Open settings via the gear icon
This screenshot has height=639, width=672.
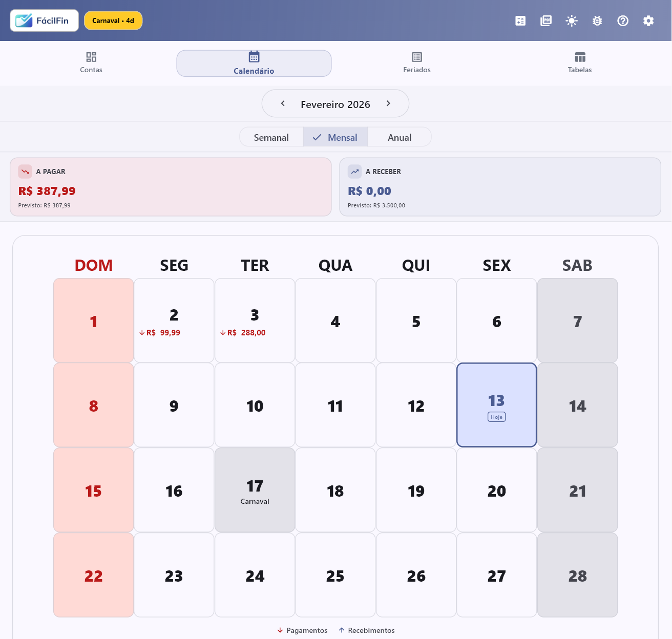[x=648, y=20]
